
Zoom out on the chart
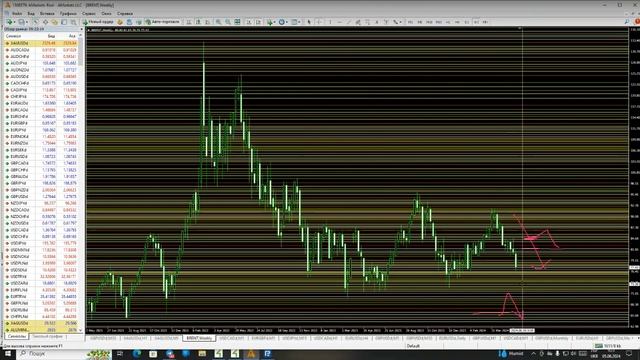(x=228, y=22)
